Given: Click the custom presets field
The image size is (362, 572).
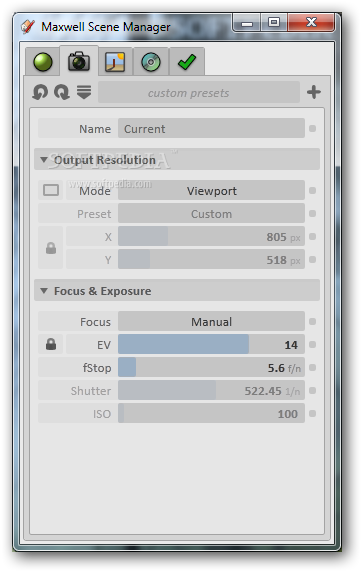Looking at the screenshot, I should [199, 93].
